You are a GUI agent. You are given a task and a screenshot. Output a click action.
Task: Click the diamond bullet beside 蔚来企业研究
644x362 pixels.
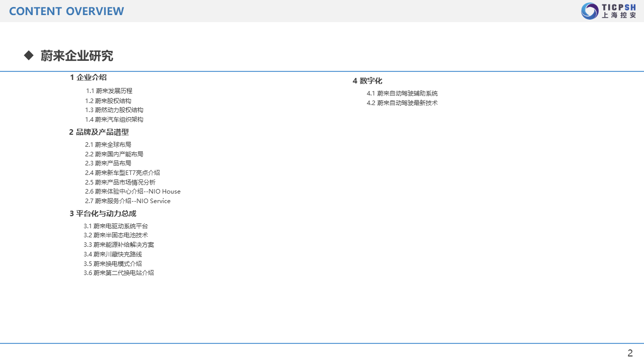[29, 55]
